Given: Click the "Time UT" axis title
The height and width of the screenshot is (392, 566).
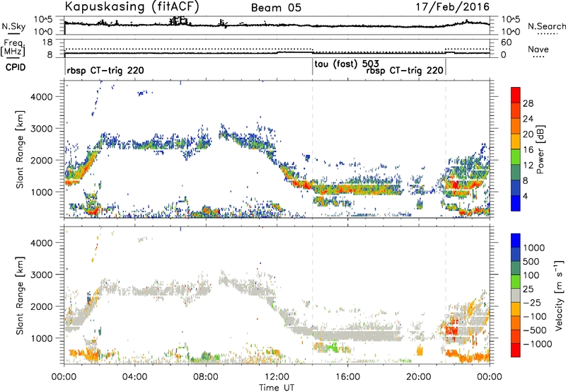Looking at the screenshot, I should (x=277, y=388).
